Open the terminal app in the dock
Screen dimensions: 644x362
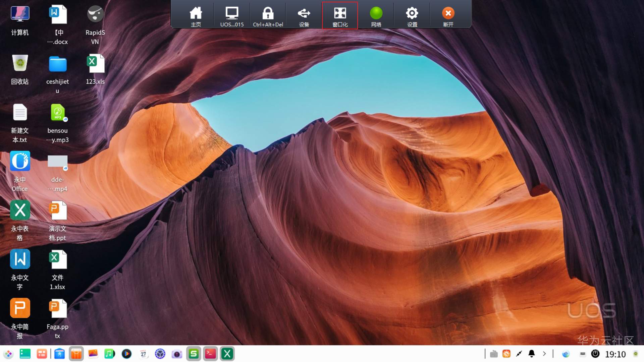pos(210,354)
